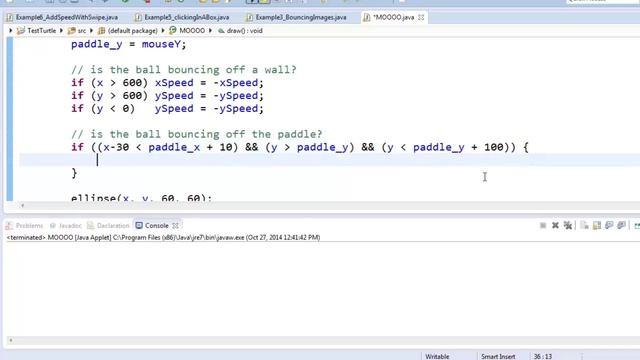640x360 pixels.
Task: Clear the console with the Clear Console icon
Action: point(584,225)
